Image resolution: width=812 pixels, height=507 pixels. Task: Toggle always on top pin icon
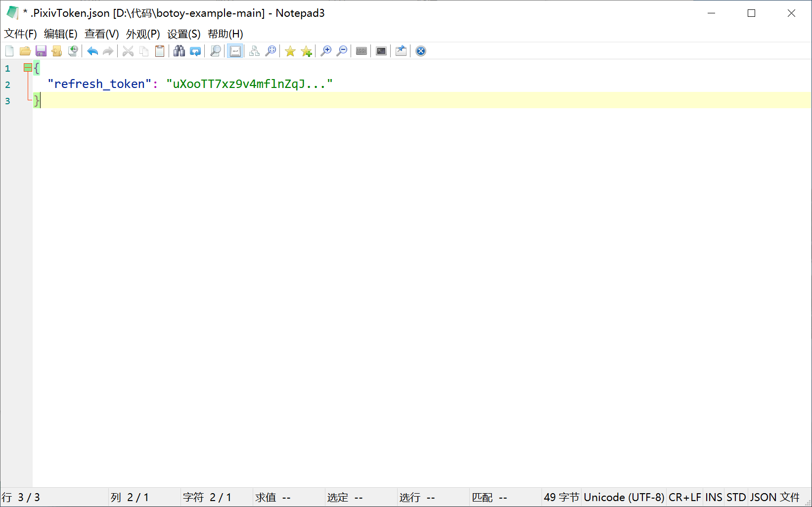click(x=401, y=51)
